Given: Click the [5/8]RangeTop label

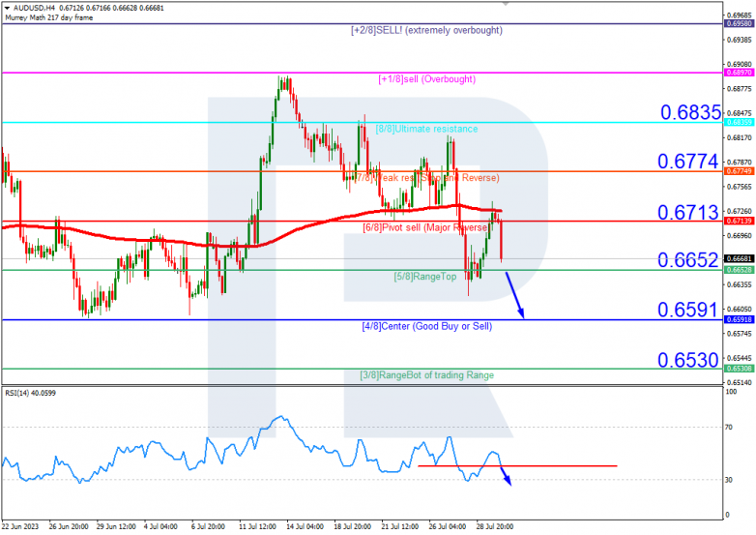Looking at the screenshot, I should 424,277.
